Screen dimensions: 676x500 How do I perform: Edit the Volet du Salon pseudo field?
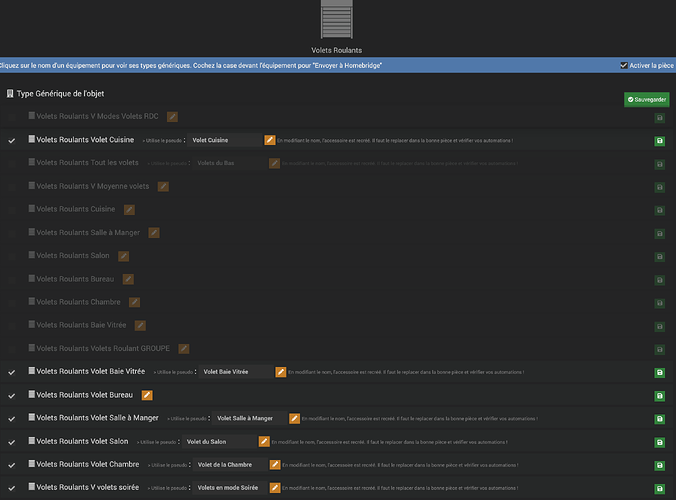click(219, 442)
